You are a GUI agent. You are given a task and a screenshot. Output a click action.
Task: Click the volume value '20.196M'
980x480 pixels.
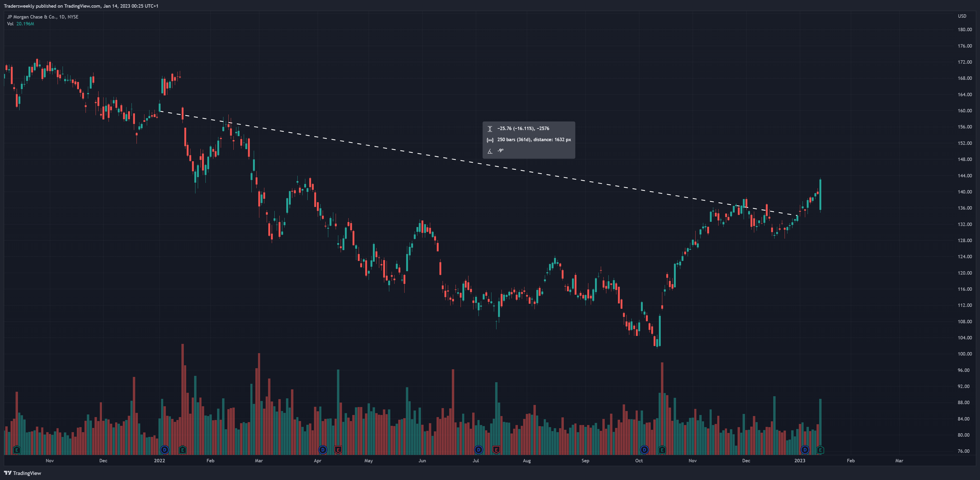pos(25,24)
